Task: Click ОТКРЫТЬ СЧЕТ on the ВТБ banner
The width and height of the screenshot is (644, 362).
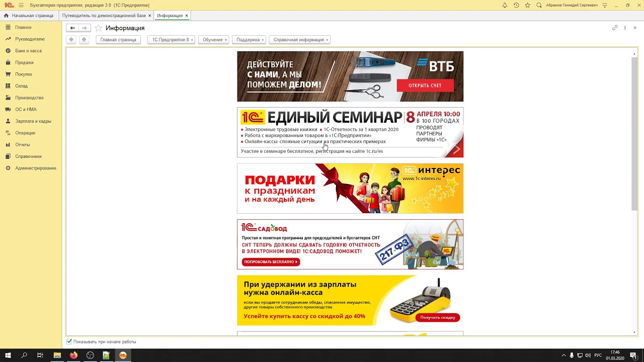Action: coord(425,85)
